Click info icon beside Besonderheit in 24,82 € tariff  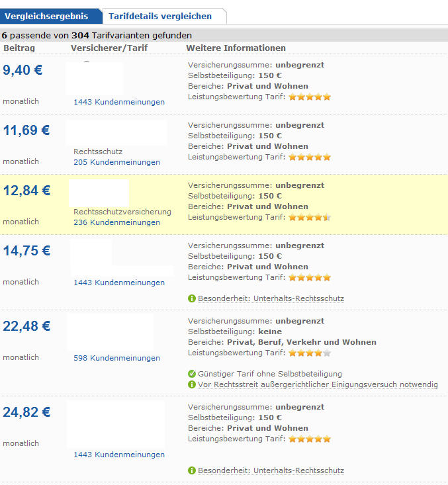click(192, 470)
